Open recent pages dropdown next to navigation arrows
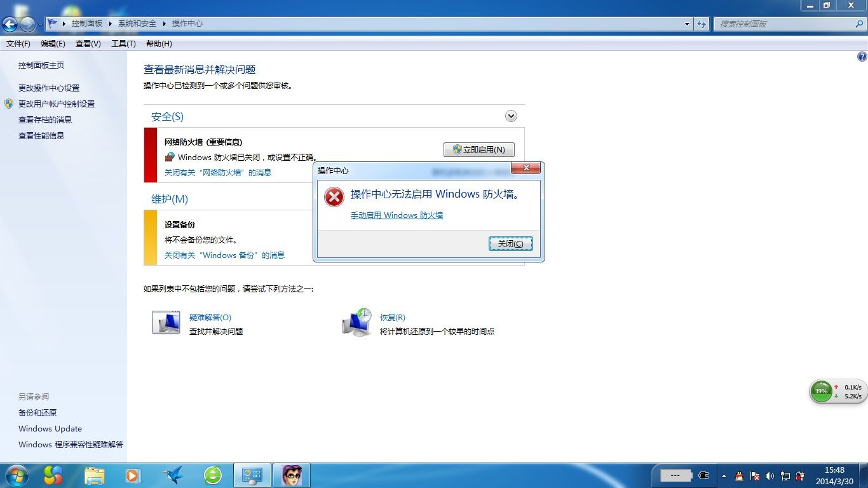 (40, 24)
